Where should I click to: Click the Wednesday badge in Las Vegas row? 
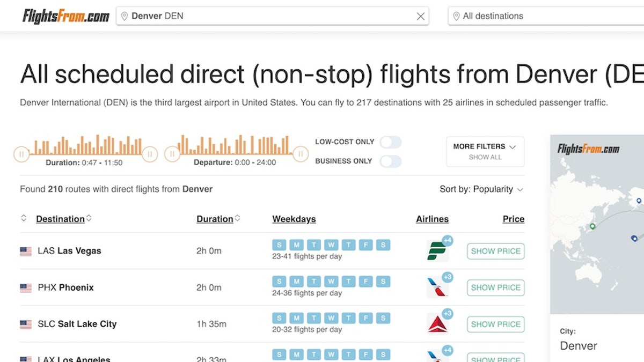click(331, 245)
